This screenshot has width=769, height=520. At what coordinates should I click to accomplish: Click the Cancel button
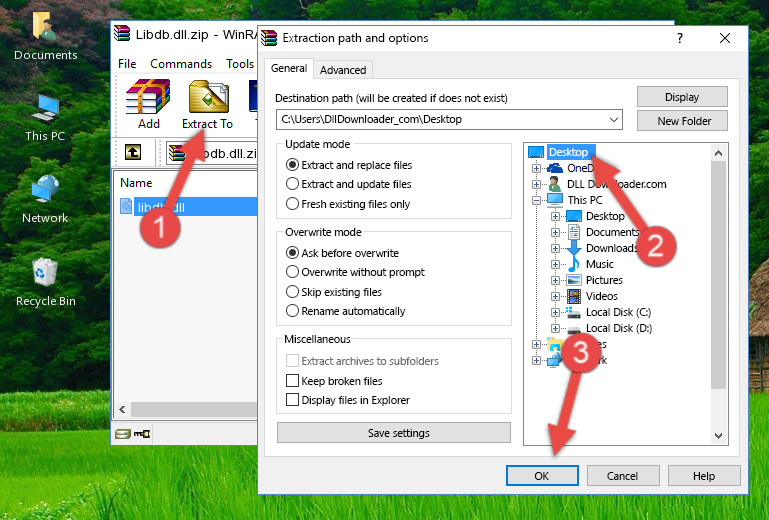pos(622,476)
